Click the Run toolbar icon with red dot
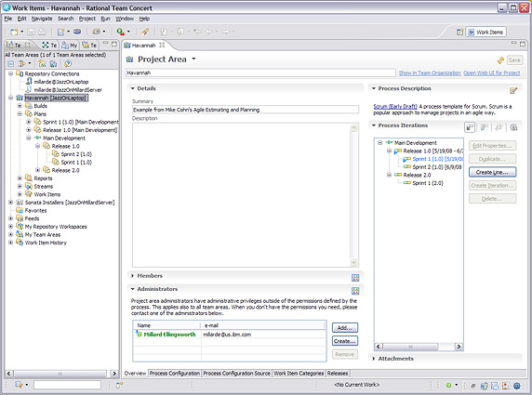 coord(121,32)
